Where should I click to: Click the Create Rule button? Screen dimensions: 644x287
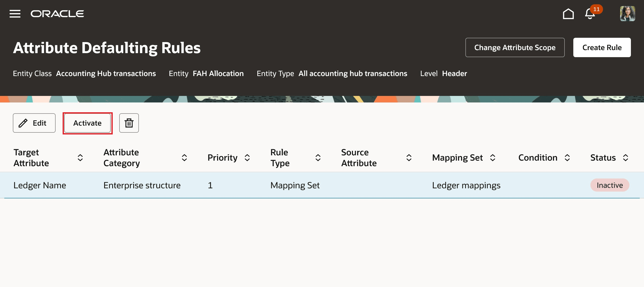tap(602, 48)
